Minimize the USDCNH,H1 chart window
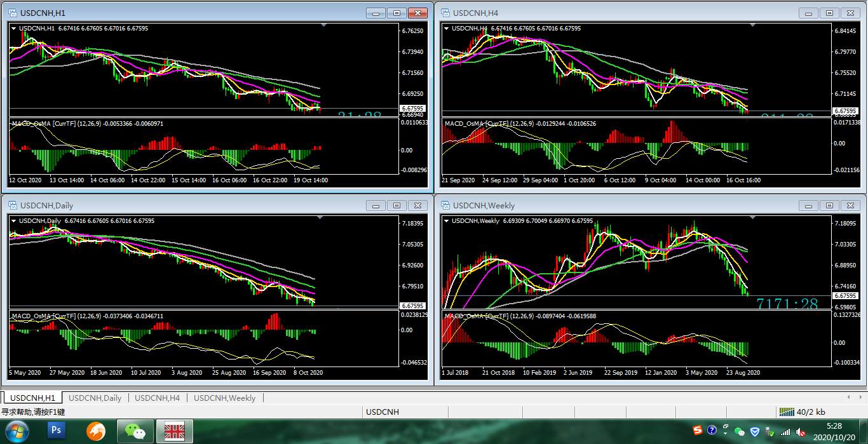 pos(376,13)
